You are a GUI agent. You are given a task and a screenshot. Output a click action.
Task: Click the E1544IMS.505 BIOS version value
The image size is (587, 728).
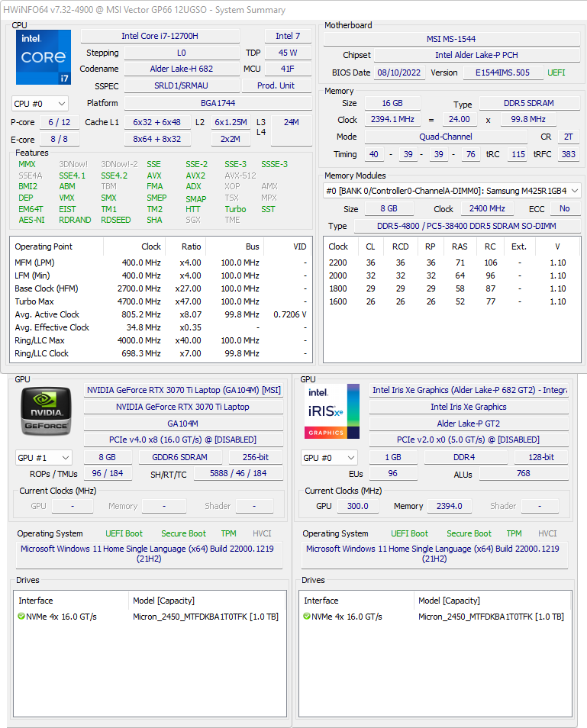[x=502, y=72]
